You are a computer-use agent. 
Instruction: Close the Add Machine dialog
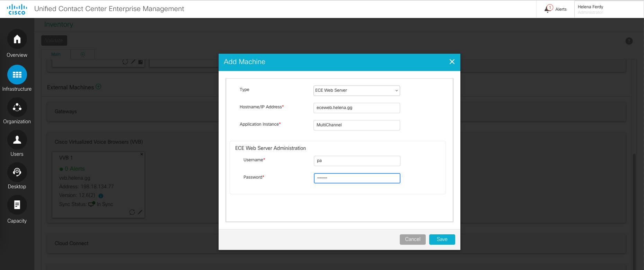point(452,62)
